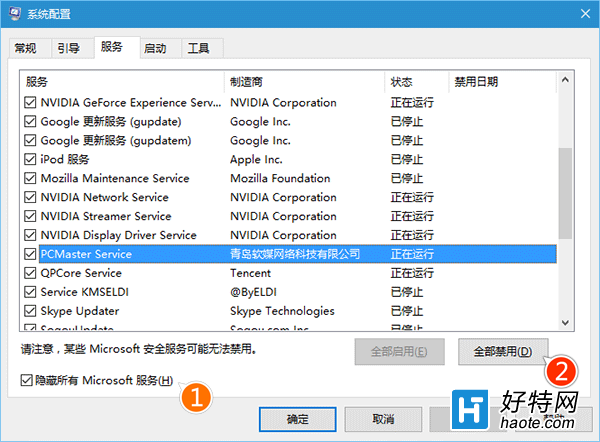Click the 全部启用(E) button

[x=399, y=352]
